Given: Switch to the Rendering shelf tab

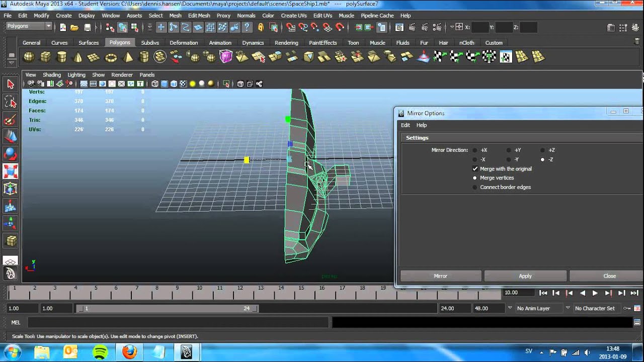Looking at the screenshot, I should click(x=286, y=43).
